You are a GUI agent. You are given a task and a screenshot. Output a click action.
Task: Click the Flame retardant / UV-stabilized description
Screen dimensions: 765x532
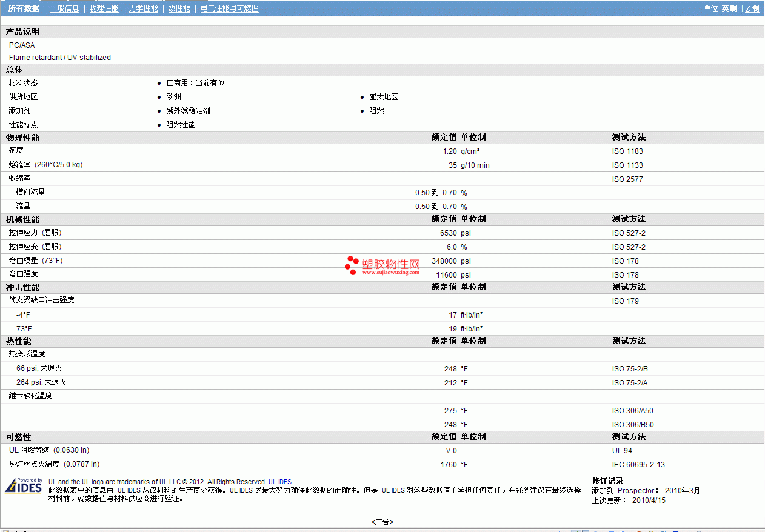60,58
